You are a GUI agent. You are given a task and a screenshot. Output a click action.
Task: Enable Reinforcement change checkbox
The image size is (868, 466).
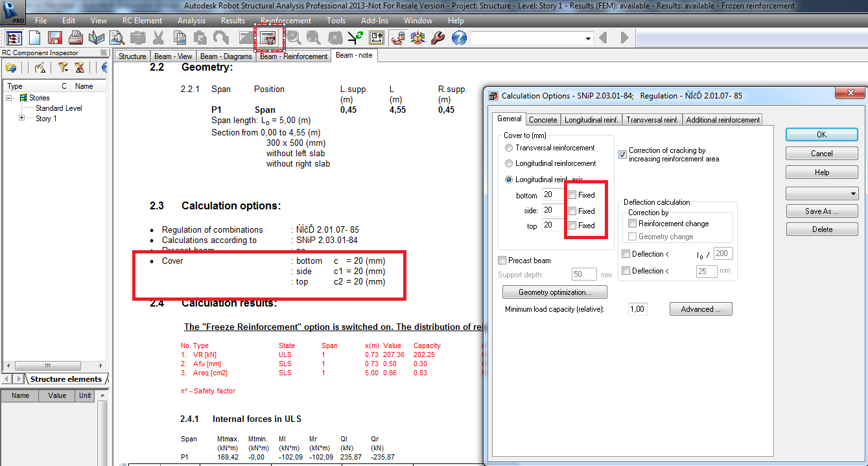[633, 223]
